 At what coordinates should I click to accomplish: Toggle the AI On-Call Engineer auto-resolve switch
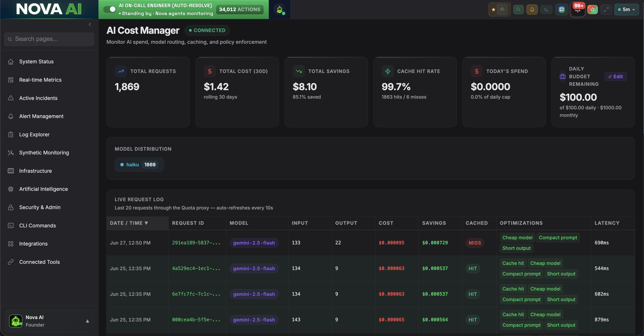110,9
